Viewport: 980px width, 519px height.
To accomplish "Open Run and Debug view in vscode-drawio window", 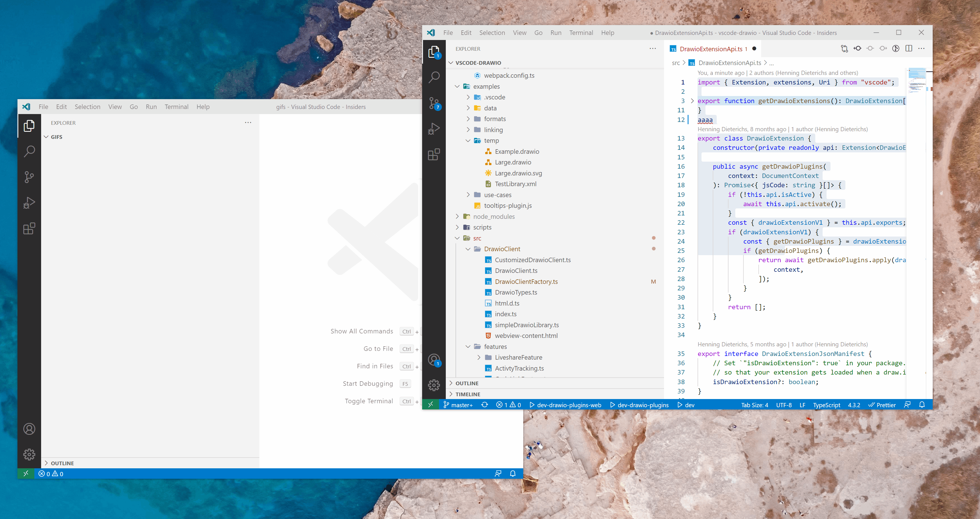I will pos(434,129).
